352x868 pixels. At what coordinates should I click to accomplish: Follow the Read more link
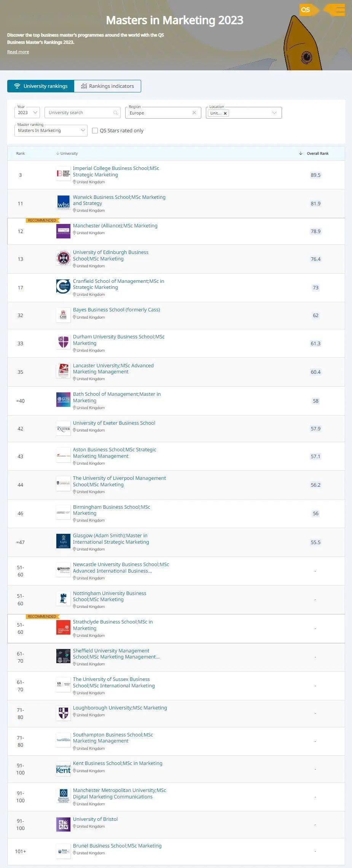pos(18,52)
